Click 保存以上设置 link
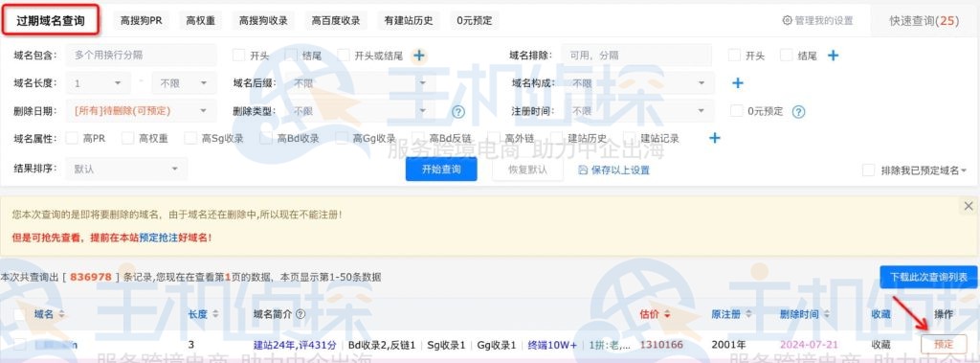The image size is (980, 363). [x=620, y=170]
